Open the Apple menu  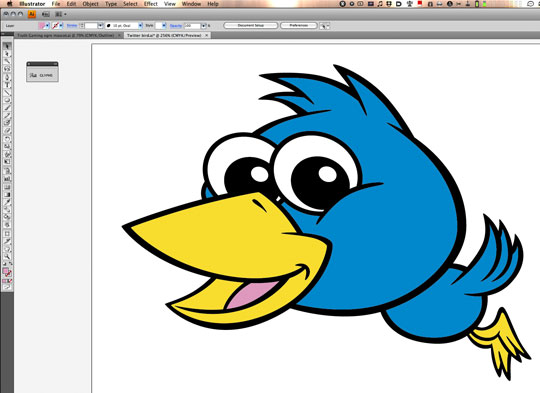pos(10,4)
